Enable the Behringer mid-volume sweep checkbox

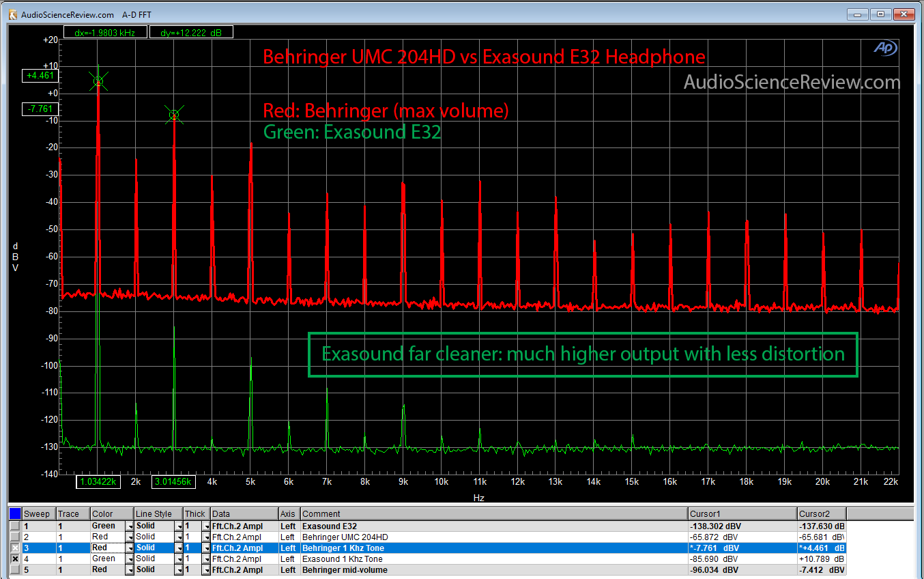coord(15,569)
